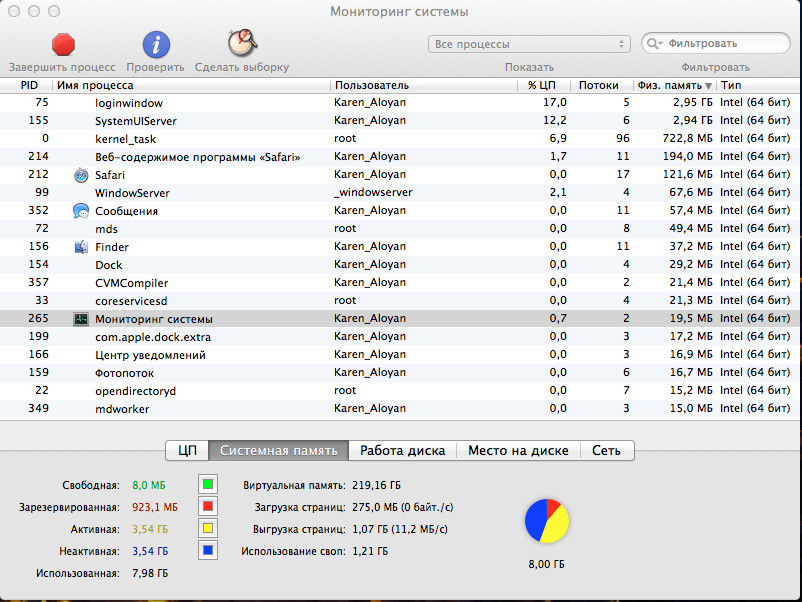
Task: Click the Сообщения speech bubble icon
Action: [x=81, y=211]
